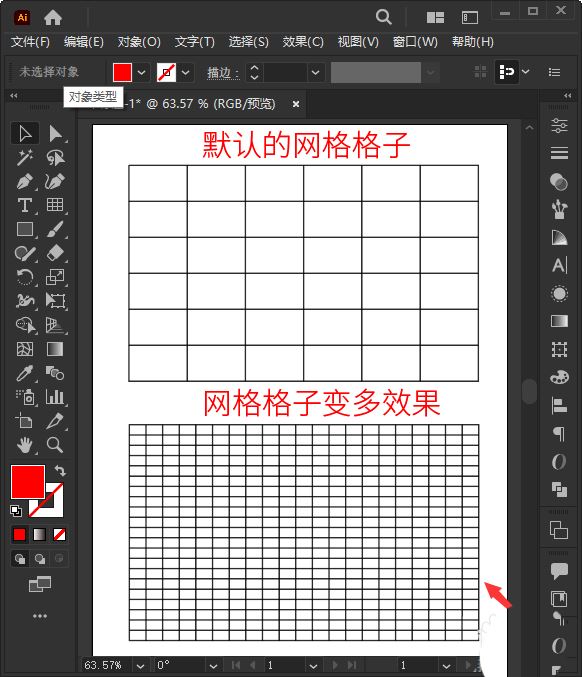Choose the Eraser tool
This screenshot has height=677, width=582.
click(x=55, y=253)
